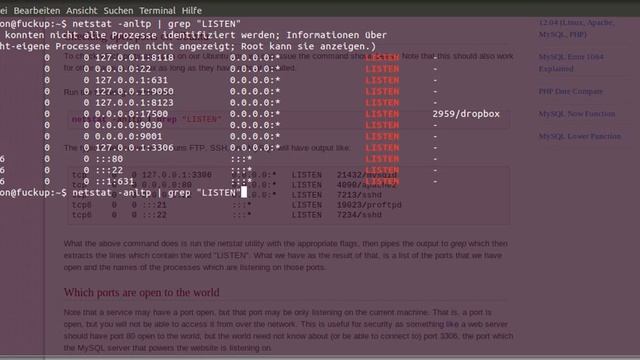Click the 0.0.0.0:22 local address
This screenshot has height=360, width=640.
(x=123, y=69)
